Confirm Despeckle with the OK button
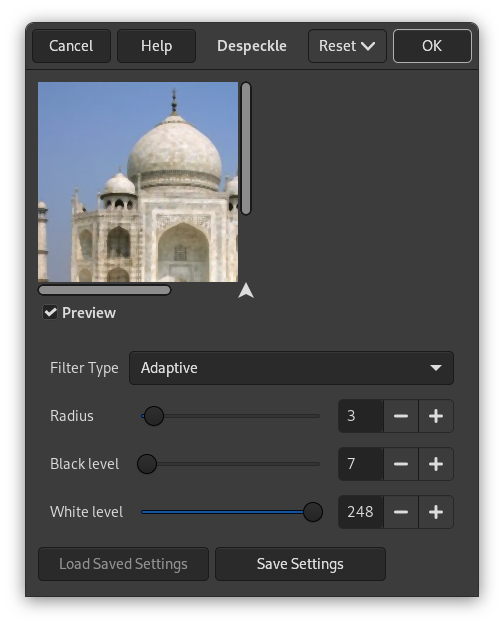504x625 pixels. coord(432,46)
